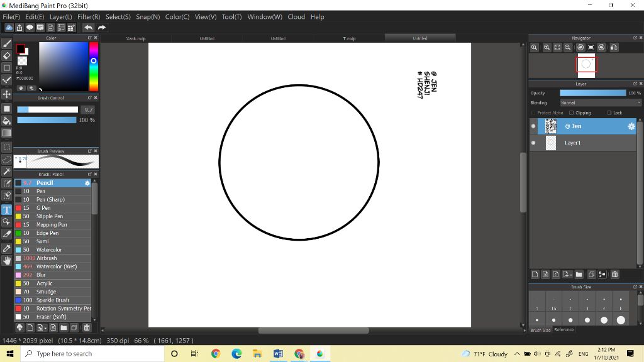Viewport: 644px width, 362px height.
Task: Duplicate the layer using the copy icon
Action: point(591,274)
